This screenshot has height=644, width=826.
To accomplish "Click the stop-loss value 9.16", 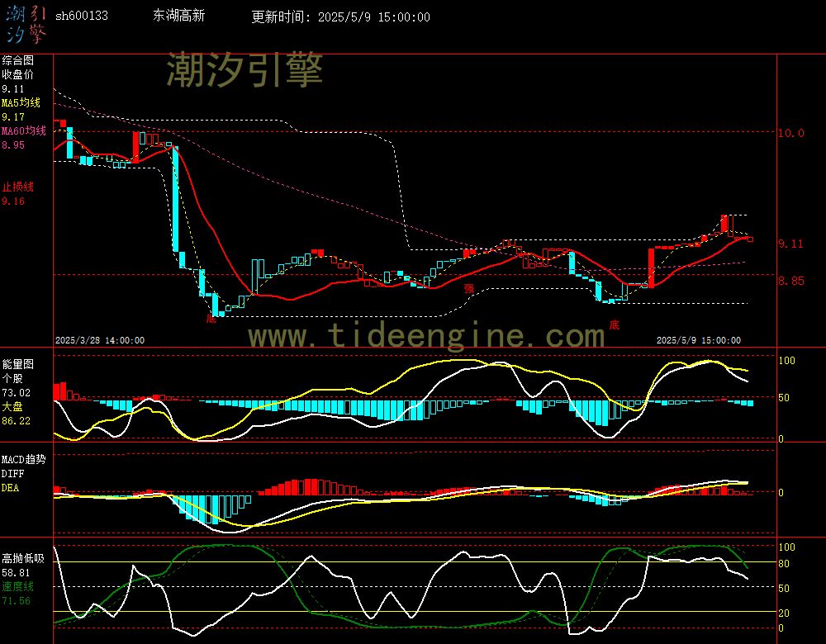I will click(x=12, y=201).
